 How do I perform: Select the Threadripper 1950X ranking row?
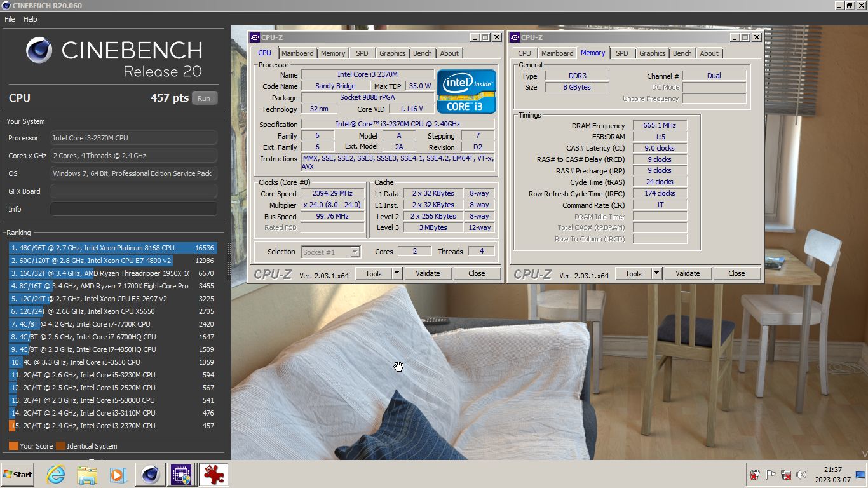click(x=113, y=273)
